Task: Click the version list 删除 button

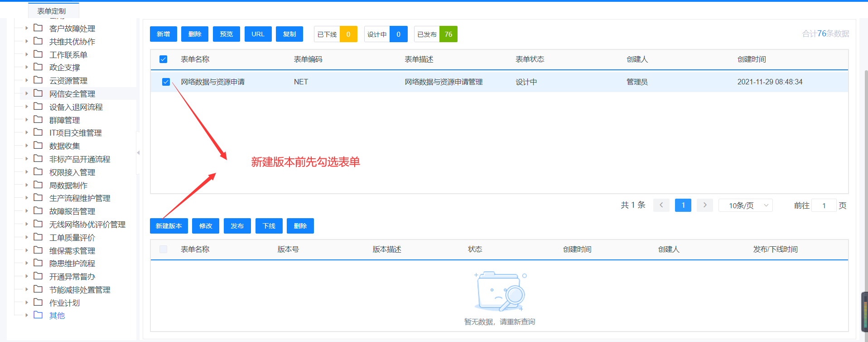Action: [300, 226]
